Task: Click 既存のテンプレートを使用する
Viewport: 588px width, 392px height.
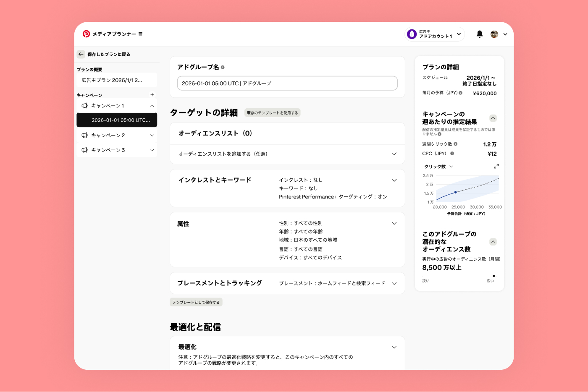Action: coord(272,112)
